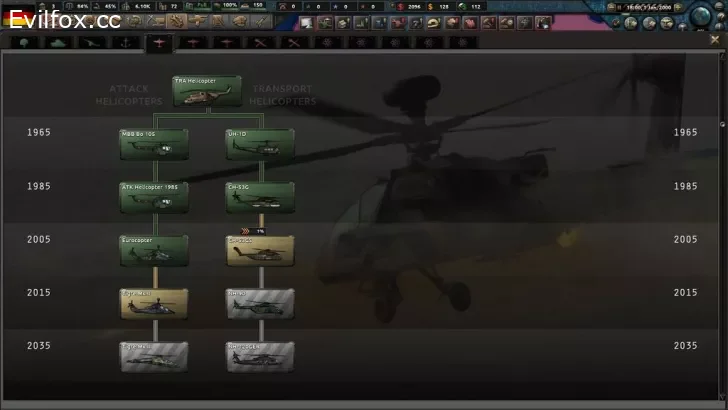Choose the CH-53G helicopter technology
This screenshot has width=728, height=410.
260,197
